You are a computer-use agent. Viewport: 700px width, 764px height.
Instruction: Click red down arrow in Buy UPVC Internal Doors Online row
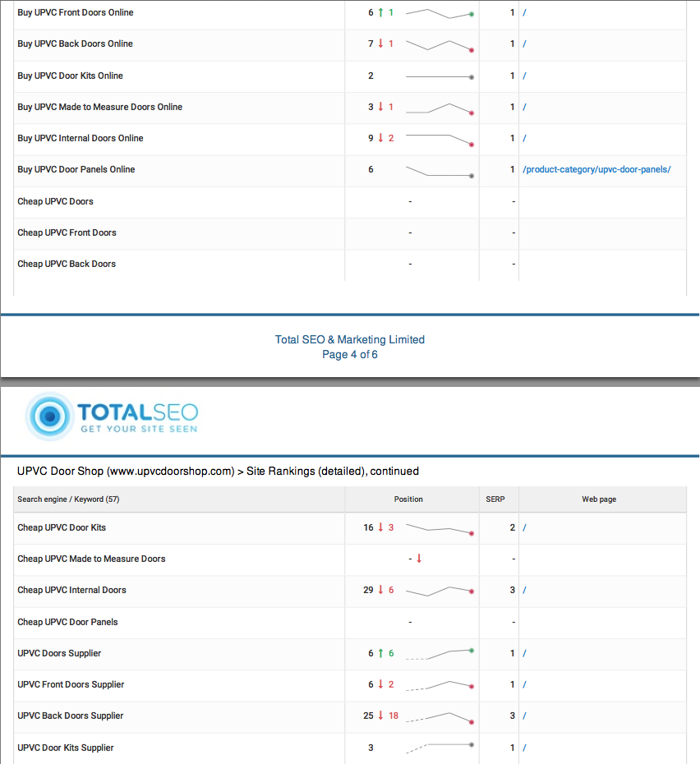pos(380,138)
